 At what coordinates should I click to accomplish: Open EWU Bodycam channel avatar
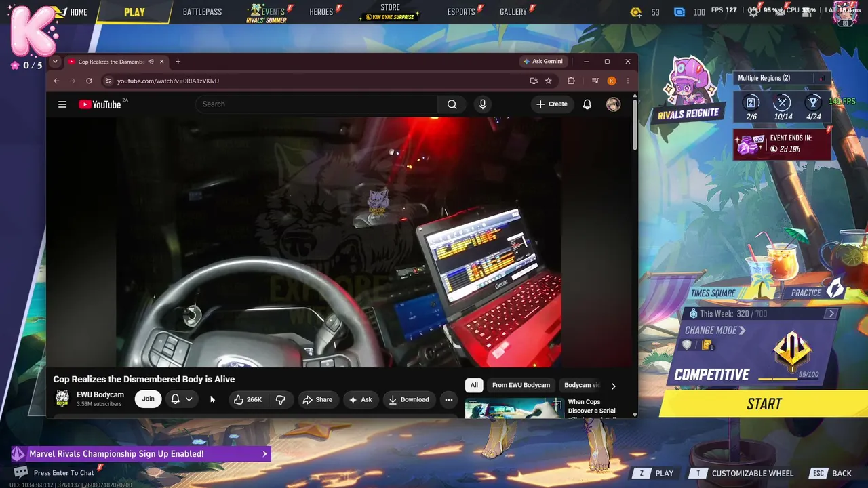pyautogui.click(x=62, y=399)
